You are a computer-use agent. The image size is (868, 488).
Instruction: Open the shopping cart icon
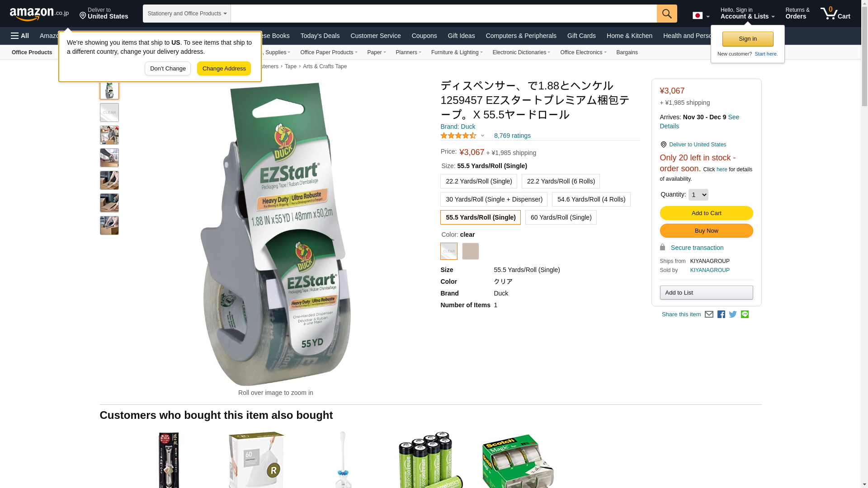(x=835, y=13)
